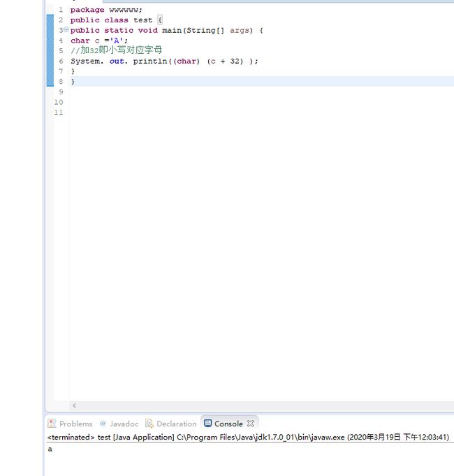The width and height of the screenshot is (454, 476).
Task: Click the closing brace on line 8
Action: tap(73, 81)
